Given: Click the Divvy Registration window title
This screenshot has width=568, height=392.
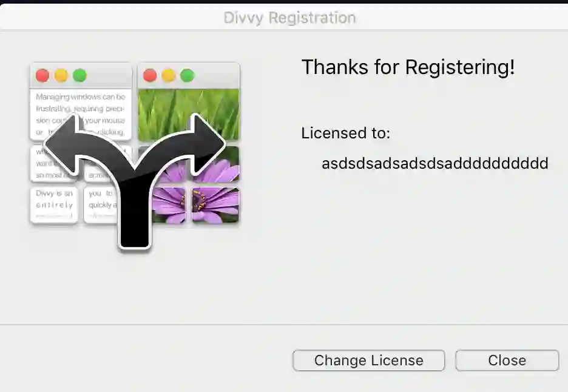Looking at the screenshot, I should [289, 18].
